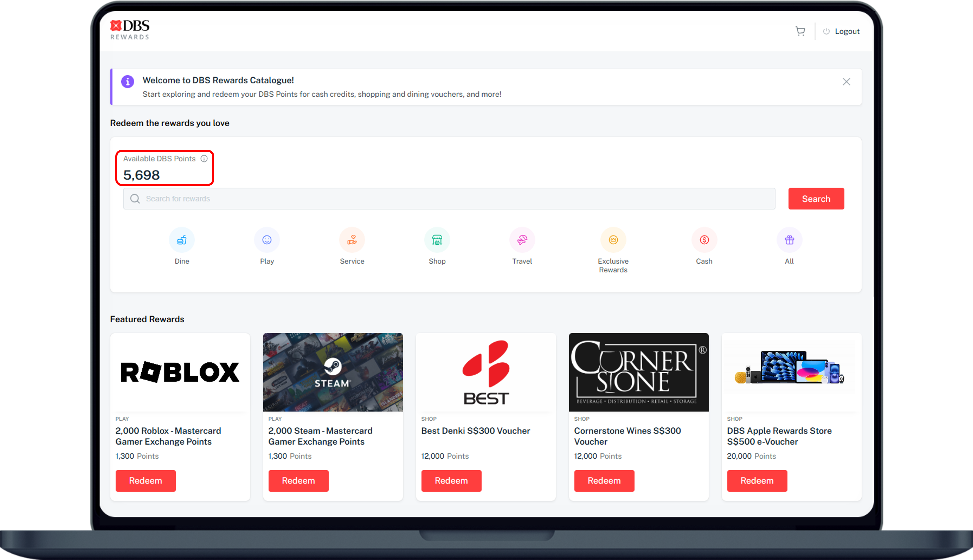Screen dimensions: 973x560
Task: Redeem DBS Apple Rewards Store e-Voucher
Action: click(x=757, y=480)
